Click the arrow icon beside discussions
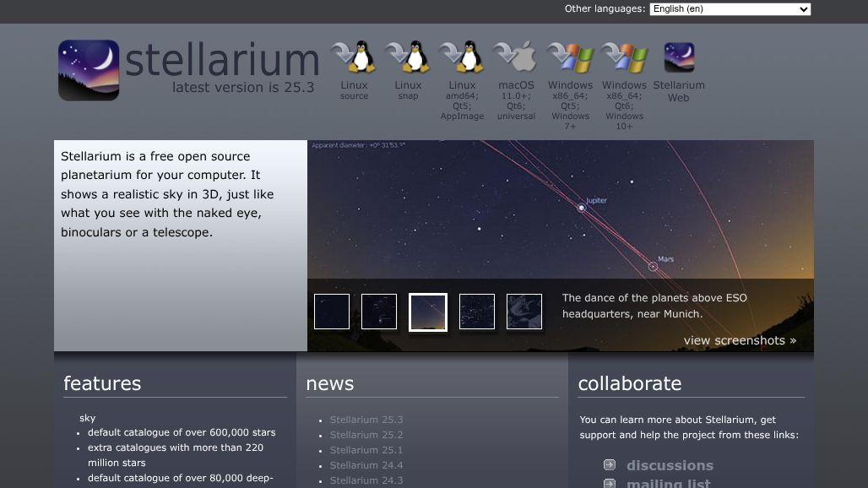Viewport: 868px width, 488px height. pos(608,464)
